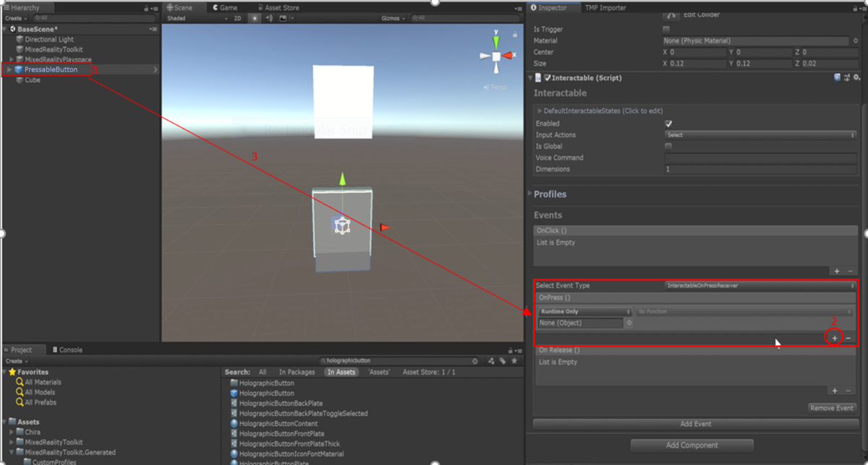Filter search to In Packages
This screenshot has height=465, width=868.
pyautogui.click(x=297, y=372)
